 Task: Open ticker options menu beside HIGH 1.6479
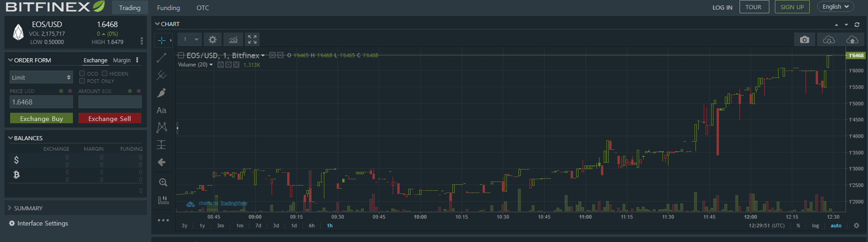coord(142,41)
